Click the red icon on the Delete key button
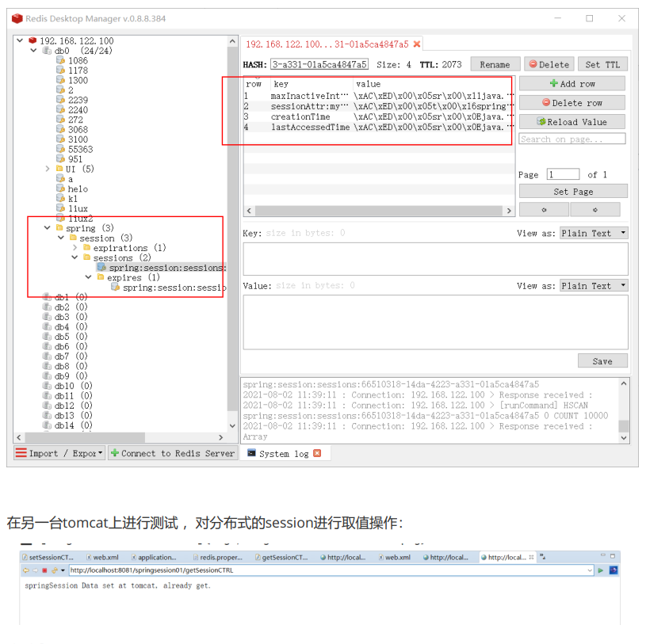The width and height of the screenshot is (669, 644). (533, 64)
